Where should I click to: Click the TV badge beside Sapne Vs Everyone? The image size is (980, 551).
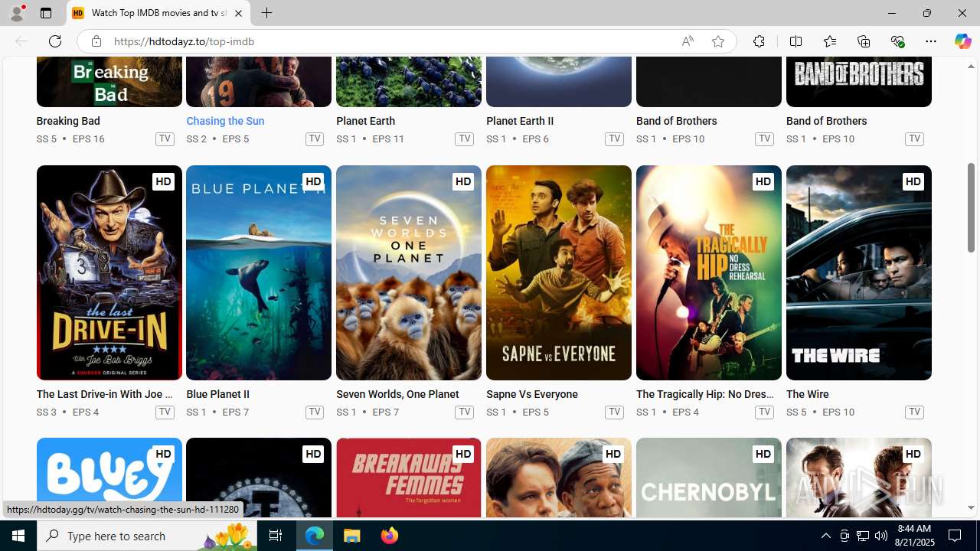click(614, 412)
